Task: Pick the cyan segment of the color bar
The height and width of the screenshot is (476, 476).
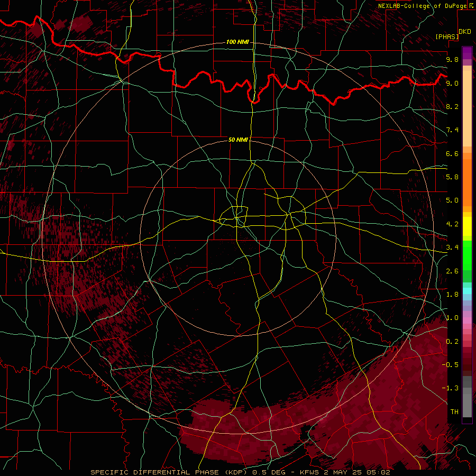Action: (467, 291)
